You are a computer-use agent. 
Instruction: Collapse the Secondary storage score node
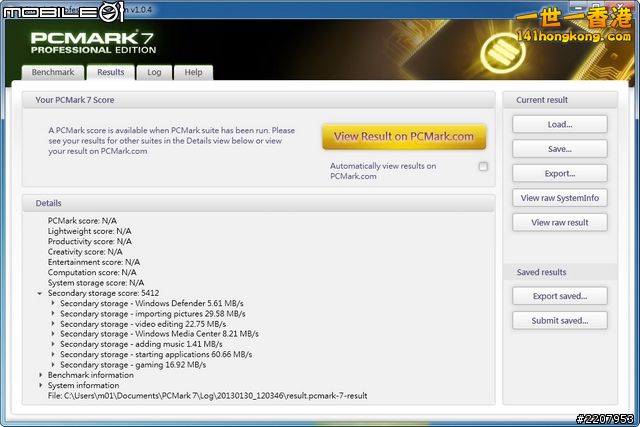tap(40, 293)
